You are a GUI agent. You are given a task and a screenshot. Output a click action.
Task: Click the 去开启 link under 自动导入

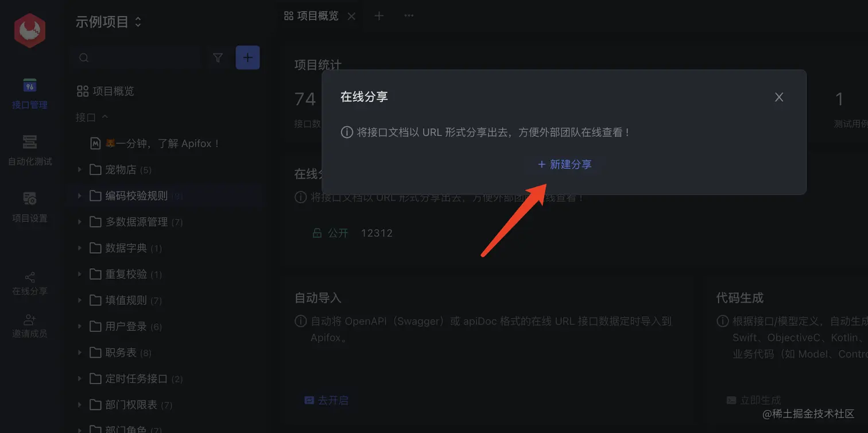pyautogui.click(x=326, y=400)
